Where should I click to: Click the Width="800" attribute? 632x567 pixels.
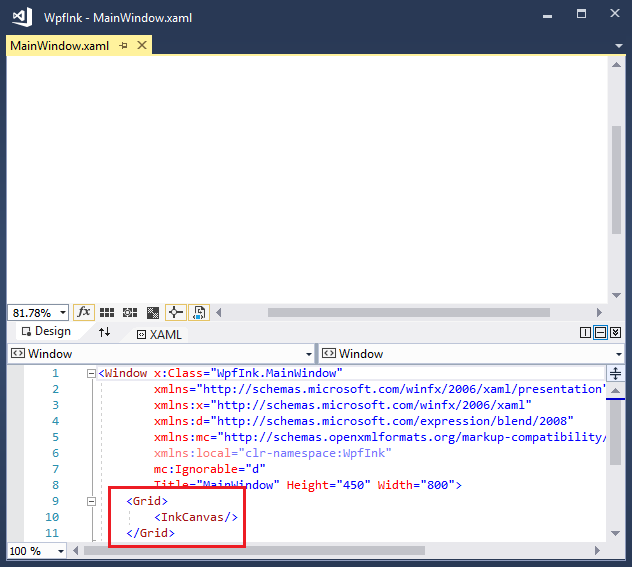pyautogui.click(x=416, y=485)
